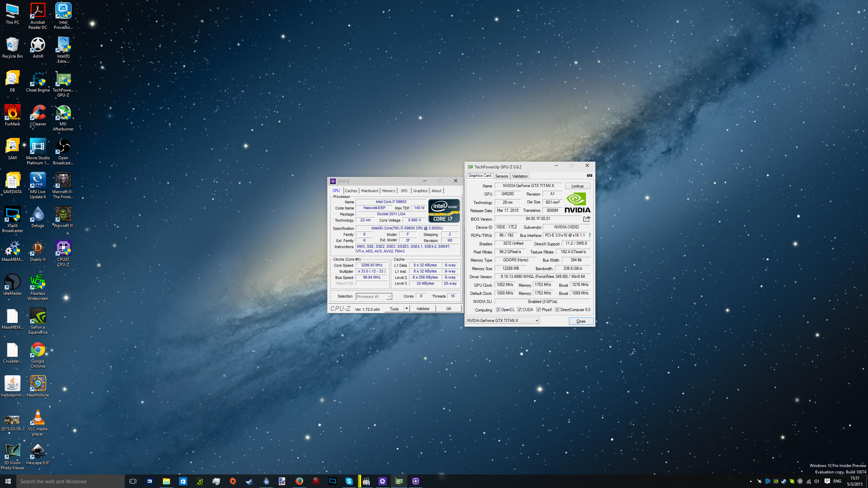Viewport: 868px width, 488px height.
Task: Click the Task View taskbar button
Action: 133,481
